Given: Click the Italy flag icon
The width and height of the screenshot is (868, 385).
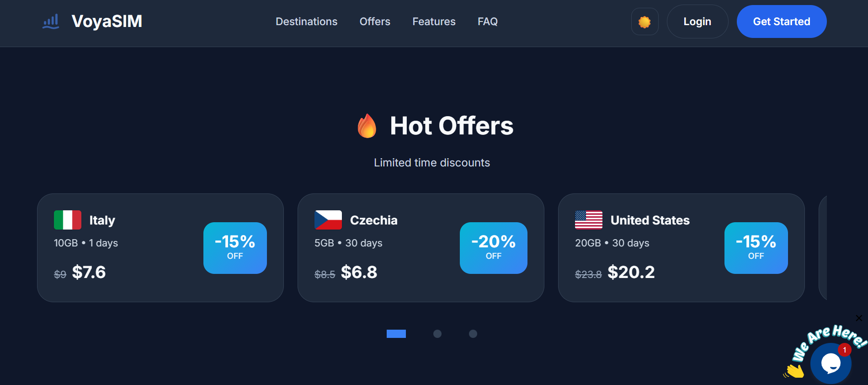Looking at the screenshot, I should [x=68, y=220].
